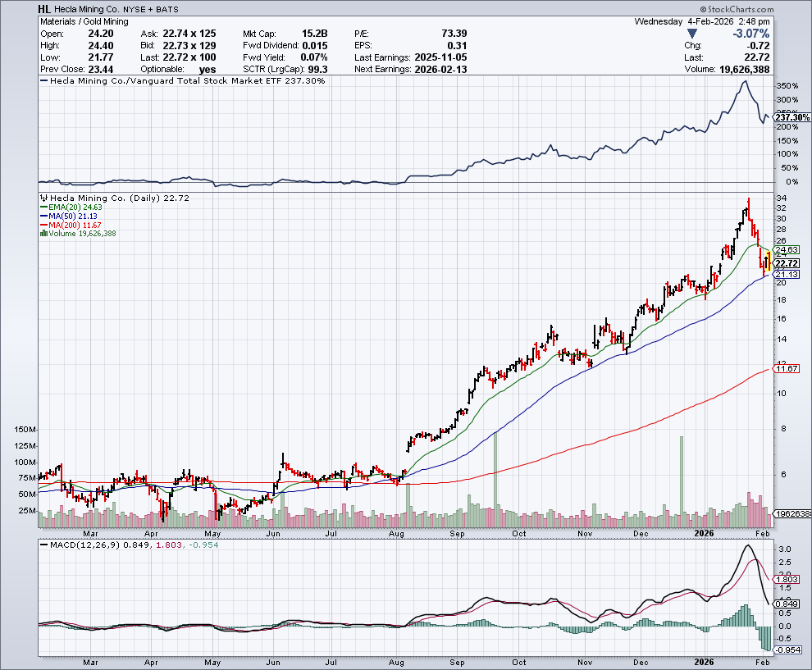Click the 22.72 last price tag on axis
Screen dimensions: 812x670
click(x=787, y=263)
